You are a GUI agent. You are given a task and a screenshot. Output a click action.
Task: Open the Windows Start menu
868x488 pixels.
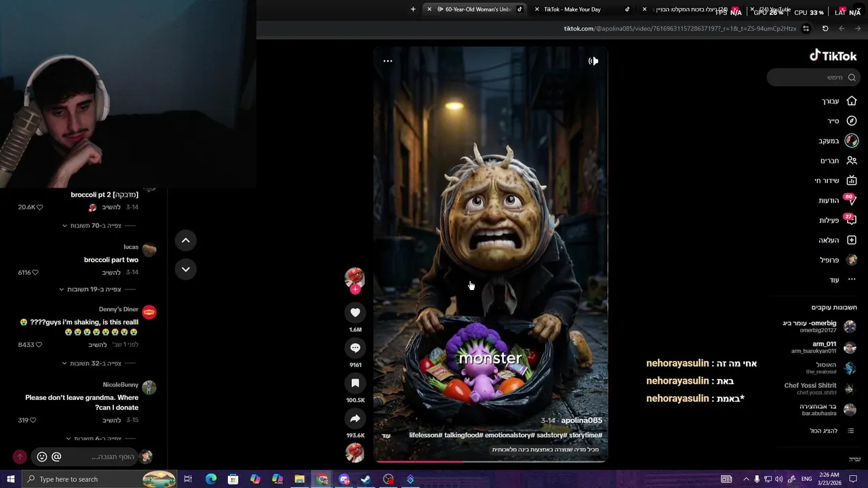coord(10,479)
